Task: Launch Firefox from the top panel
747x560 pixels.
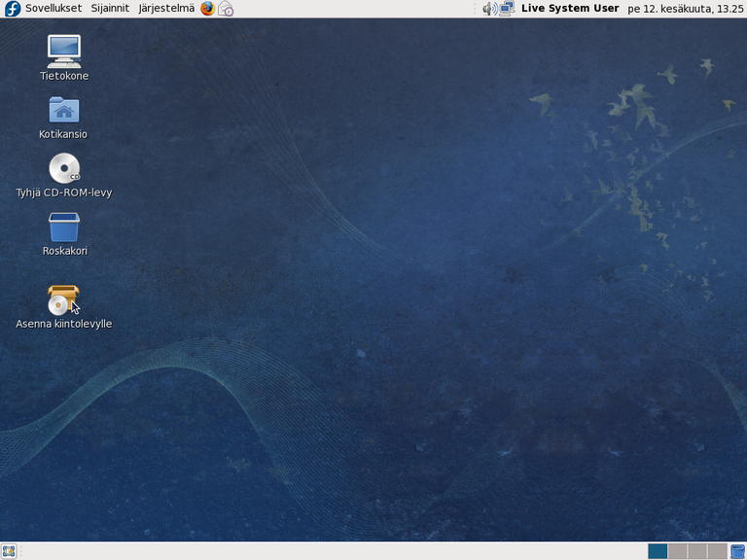Action: [208, 9]
